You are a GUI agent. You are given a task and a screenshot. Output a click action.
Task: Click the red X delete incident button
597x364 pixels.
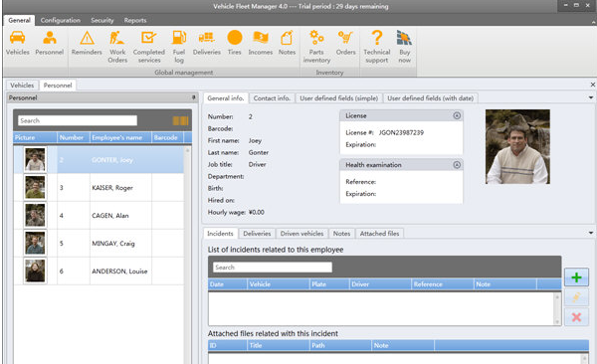pyautogui.click(x=576, y=317)
